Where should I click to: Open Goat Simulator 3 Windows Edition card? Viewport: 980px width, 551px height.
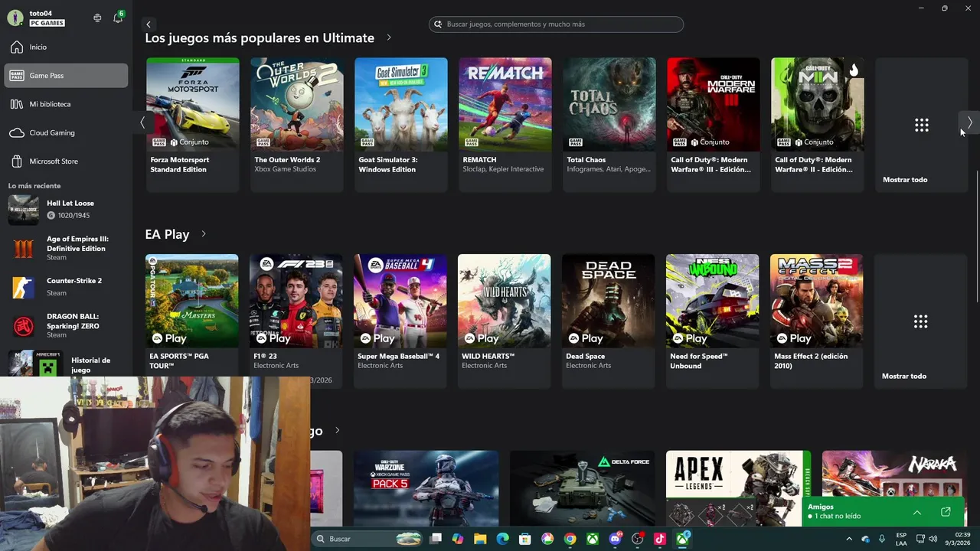pyautogui.click(x=401, y=124)
